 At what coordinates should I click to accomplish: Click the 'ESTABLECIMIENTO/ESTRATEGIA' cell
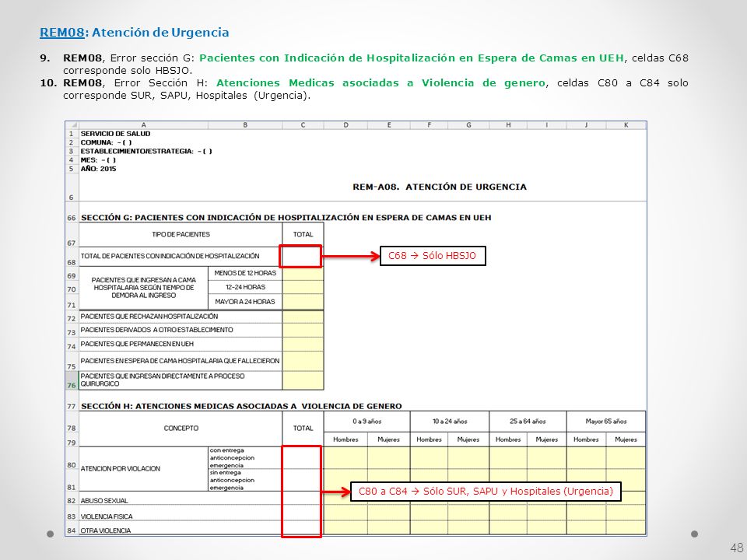point(146,151)
